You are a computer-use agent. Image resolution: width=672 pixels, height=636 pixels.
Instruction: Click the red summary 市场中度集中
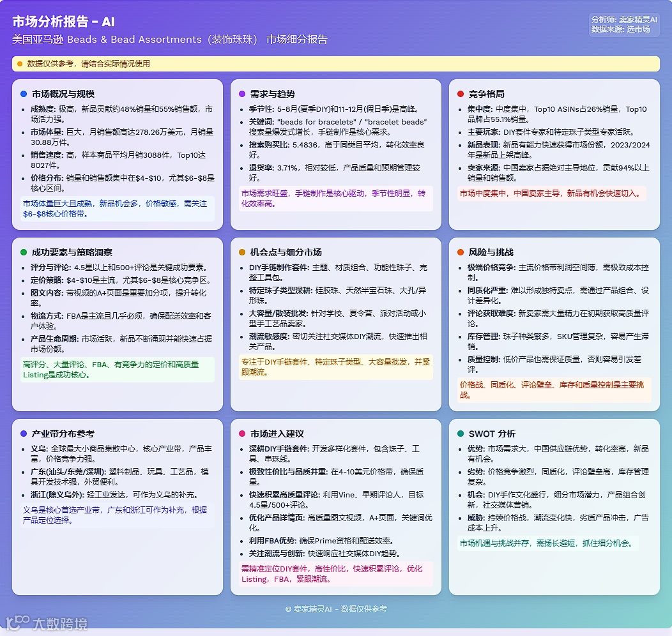551,193
